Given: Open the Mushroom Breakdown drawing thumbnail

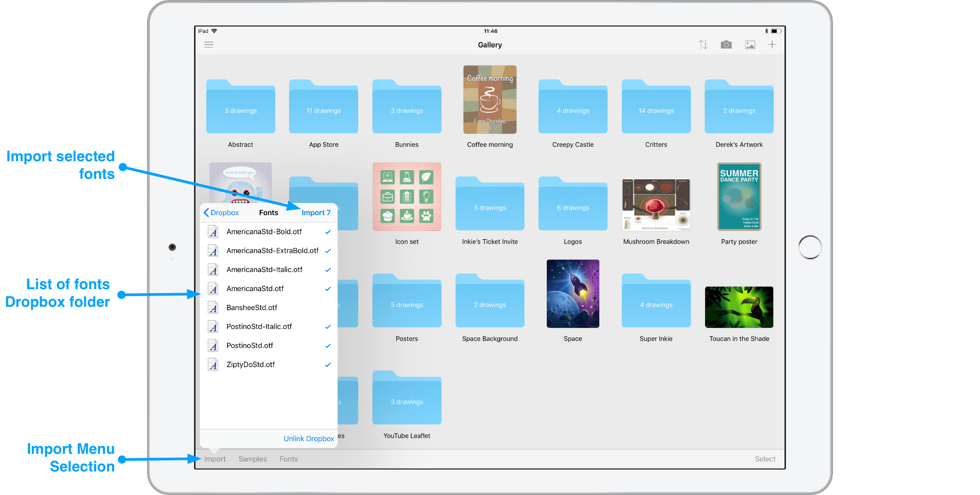Looking at the screenshot, I should (x=656, y=204).
